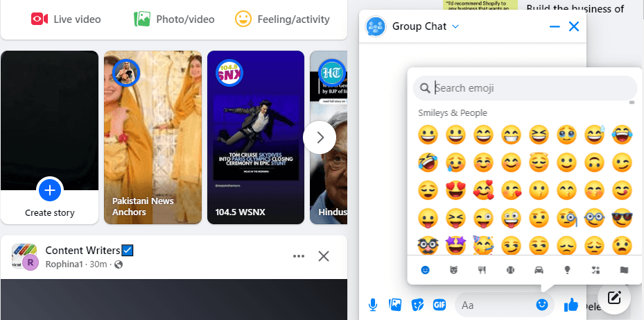Switch to Activities emoji tab

pyautogui.click(x=510, y=270)
